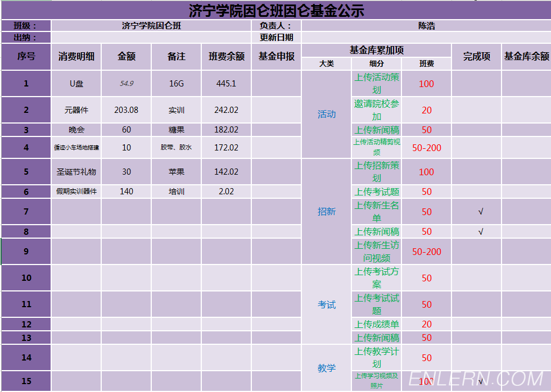Viewport: 551px width, 392px height.
Task: Select the 邀请院校参加 item
Action: click(376, 110)
